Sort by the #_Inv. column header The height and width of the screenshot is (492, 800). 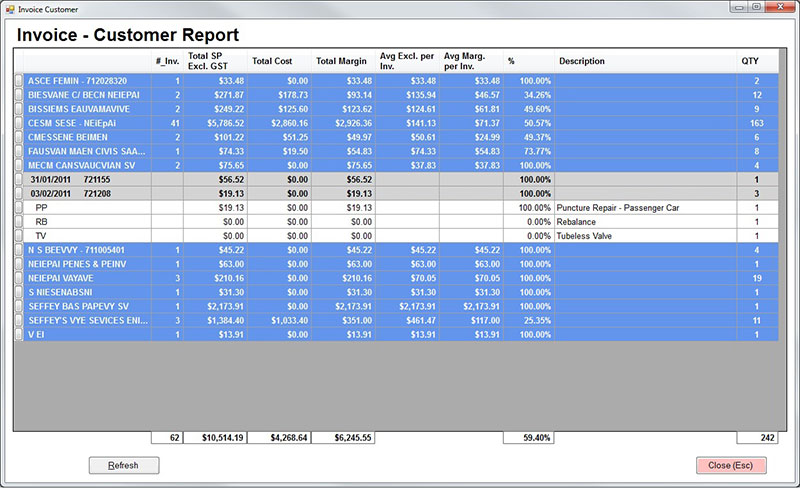pos(167,61)
